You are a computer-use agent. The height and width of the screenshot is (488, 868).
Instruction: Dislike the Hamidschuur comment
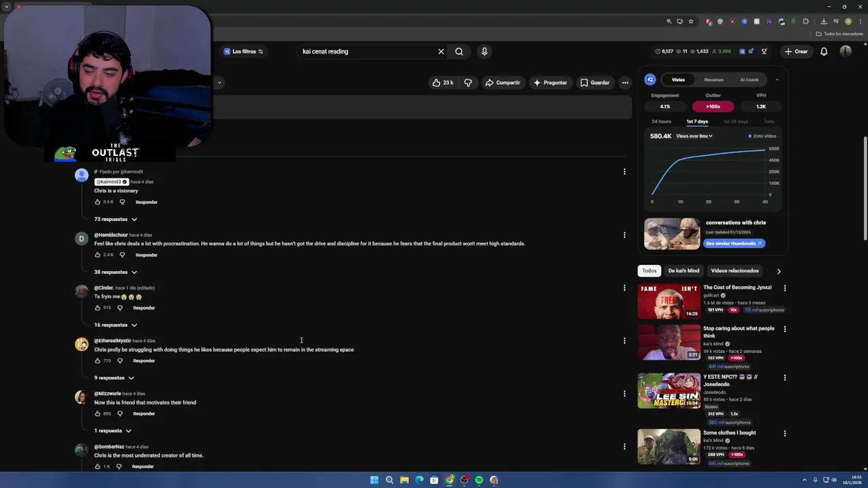coord(122,255)
